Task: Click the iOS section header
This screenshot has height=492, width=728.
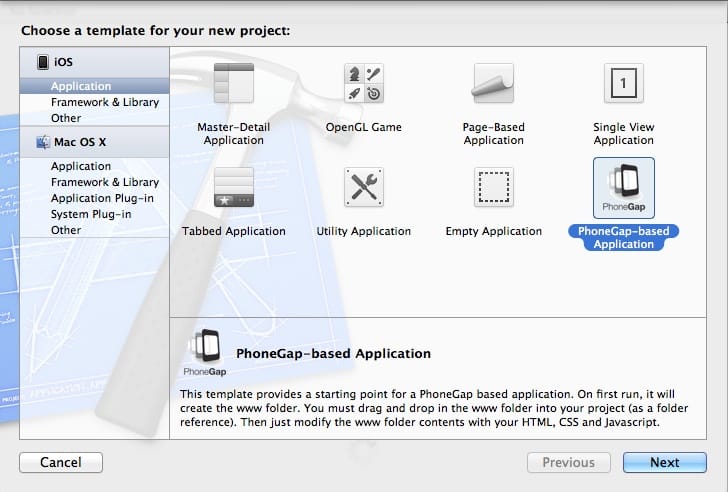Action: (x=94, y=62)
